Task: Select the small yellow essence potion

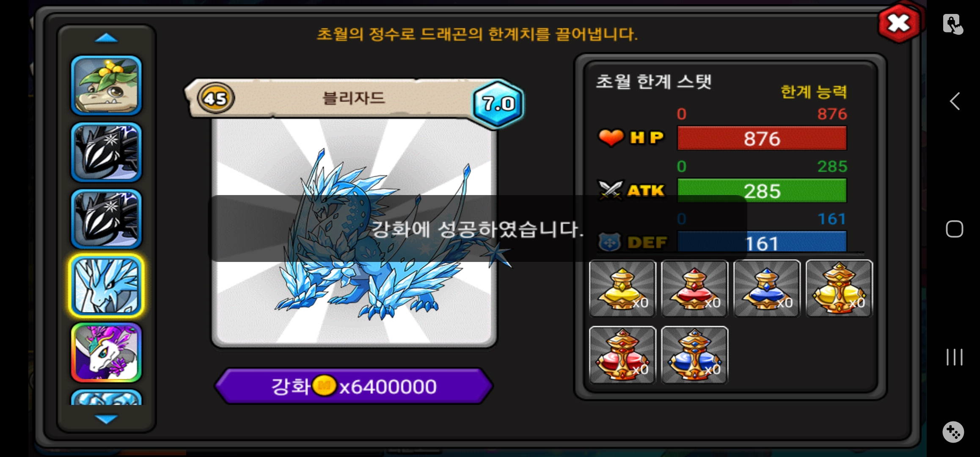Action: pos(622,288)
